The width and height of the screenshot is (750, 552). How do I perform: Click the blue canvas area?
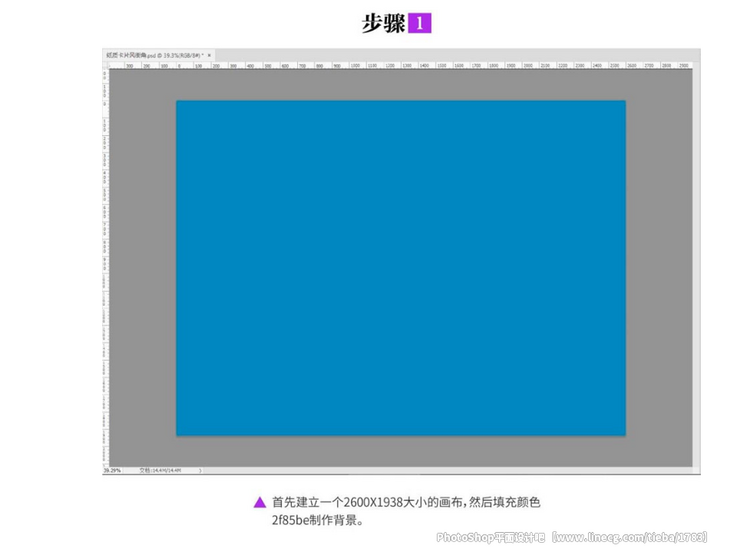point(401,268)
